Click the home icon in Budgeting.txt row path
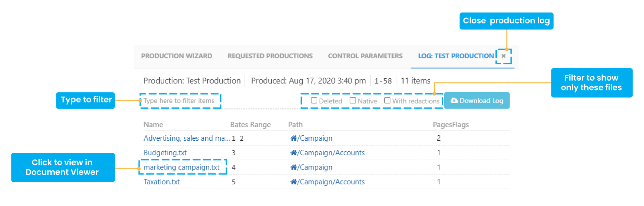Image resolution: width=644 pixels, height=206 pixels. pos(293,153)
